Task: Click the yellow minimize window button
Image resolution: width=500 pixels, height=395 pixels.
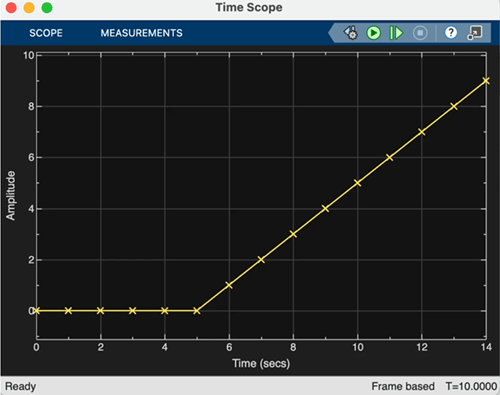Action: coord(29,8)
